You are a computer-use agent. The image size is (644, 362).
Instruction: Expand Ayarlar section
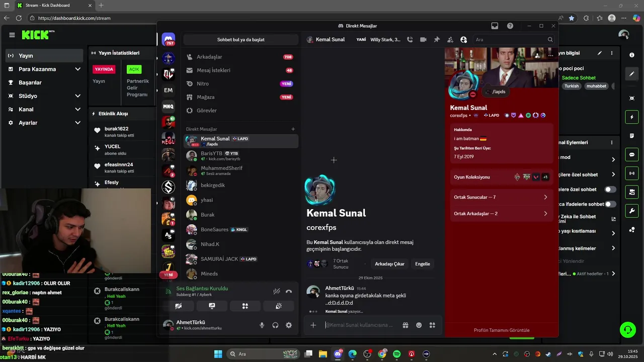44,123
